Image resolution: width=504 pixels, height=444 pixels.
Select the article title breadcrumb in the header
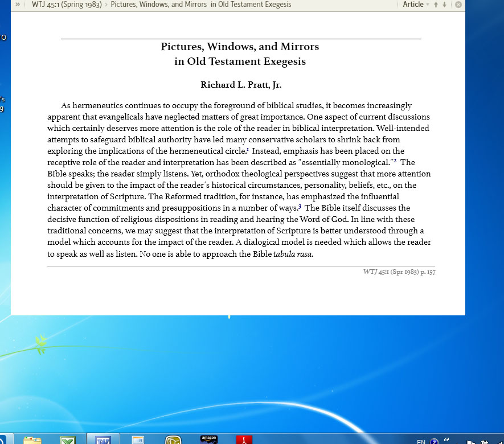pyautogui.click(x=201, y=5)
